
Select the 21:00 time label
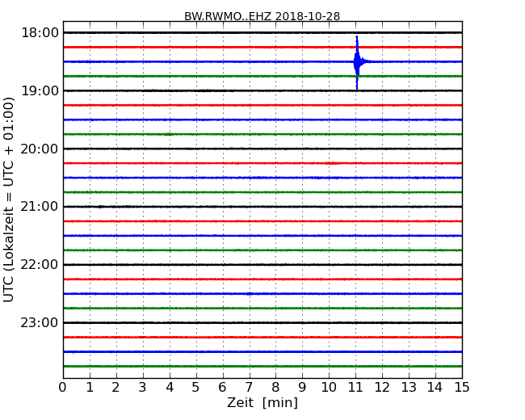[40, 207]
